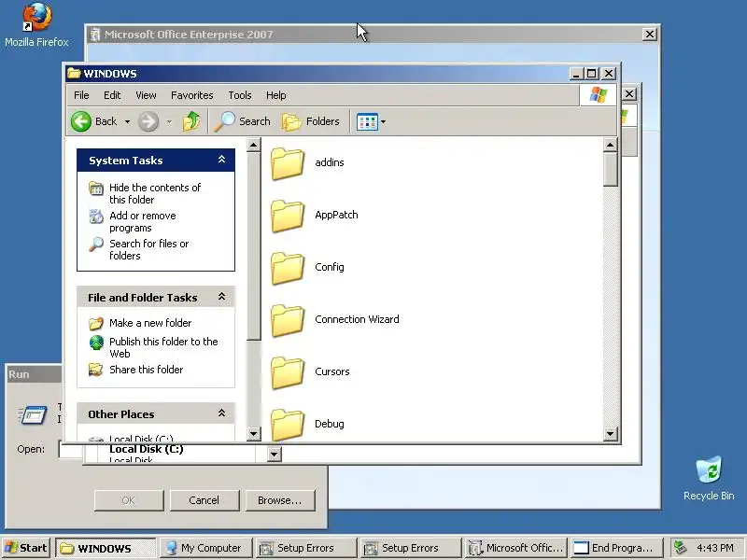Click the disabled OK button in Run dialog
The width and height of the screenshot is (747, 560).
[x=129, y=500]
